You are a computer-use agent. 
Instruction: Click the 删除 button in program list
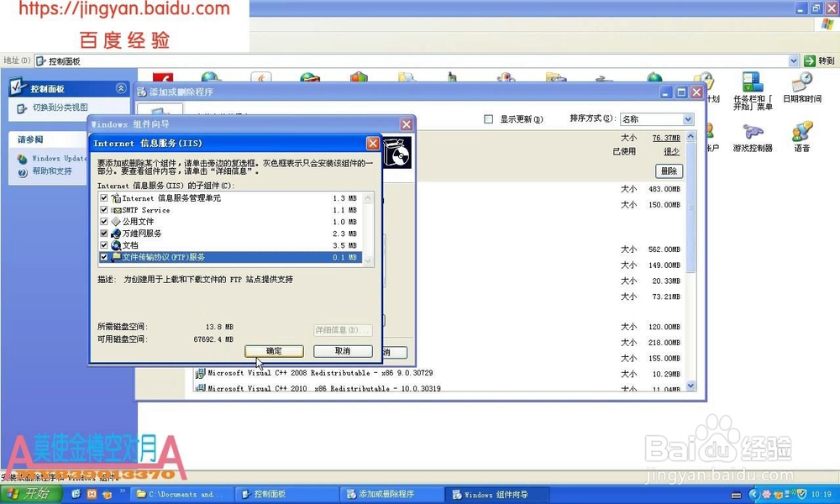click(669, 171)
